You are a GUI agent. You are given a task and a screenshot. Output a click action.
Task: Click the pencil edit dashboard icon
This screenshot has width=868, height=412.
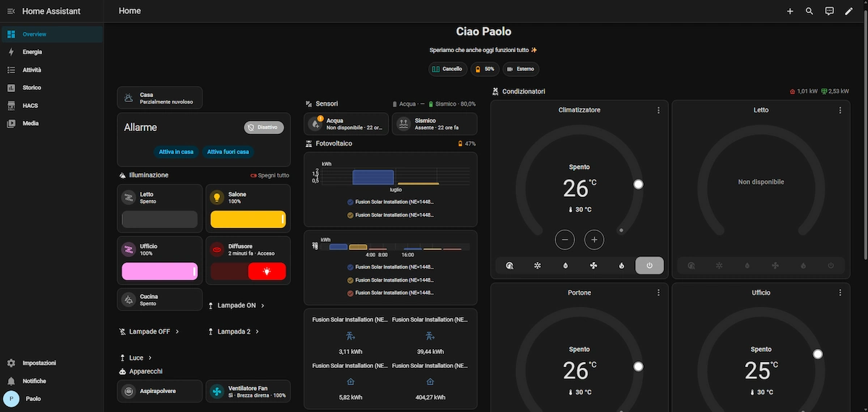point(849,11)
